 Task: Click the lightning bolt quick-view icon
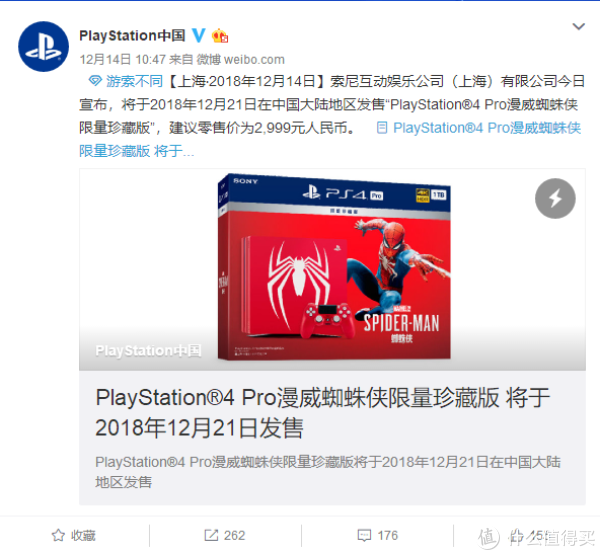point(555,198)
